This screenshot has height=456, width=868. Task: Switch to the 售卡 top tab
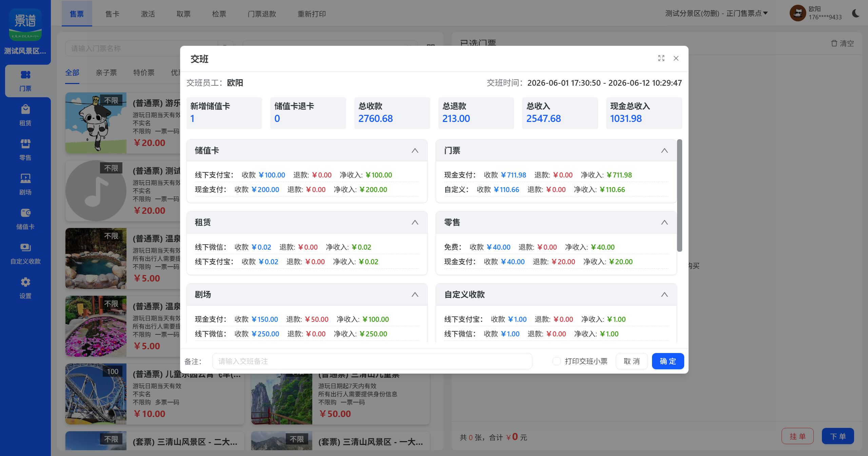click(112, 14)
